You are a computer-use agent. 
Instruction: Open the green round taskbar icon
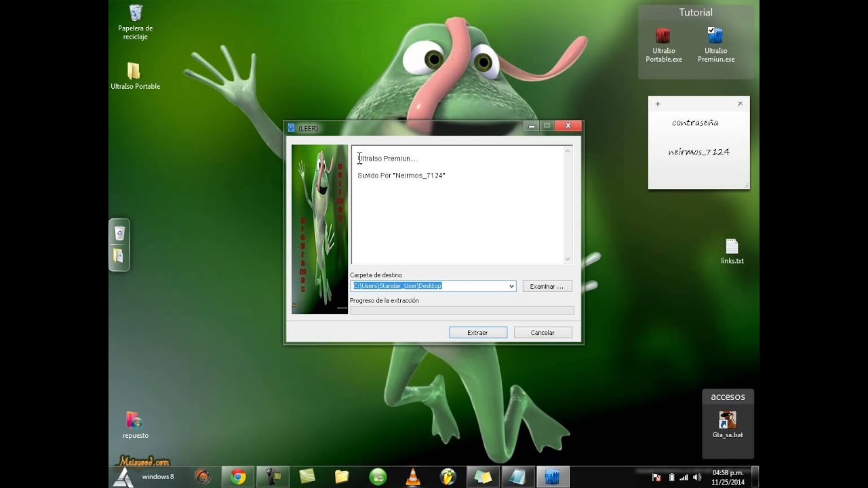click(x=378, y=476)
